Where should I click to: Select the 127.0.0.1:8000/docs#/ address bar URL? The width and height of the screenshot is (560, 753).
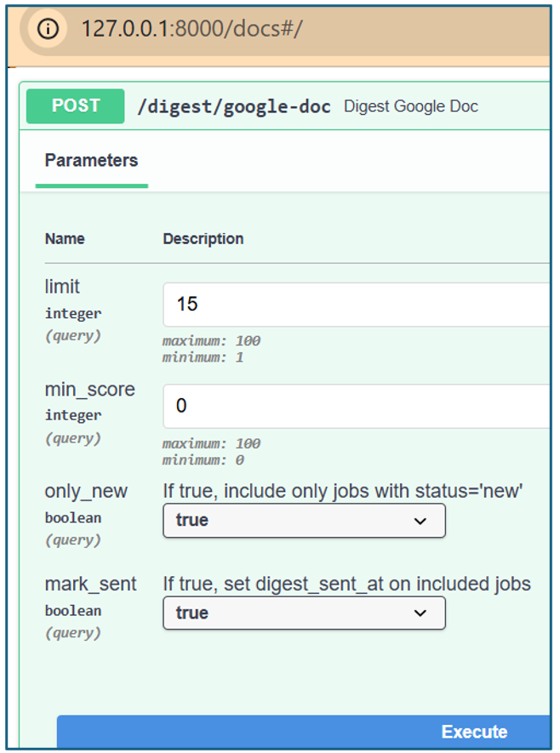click(191, 29)
